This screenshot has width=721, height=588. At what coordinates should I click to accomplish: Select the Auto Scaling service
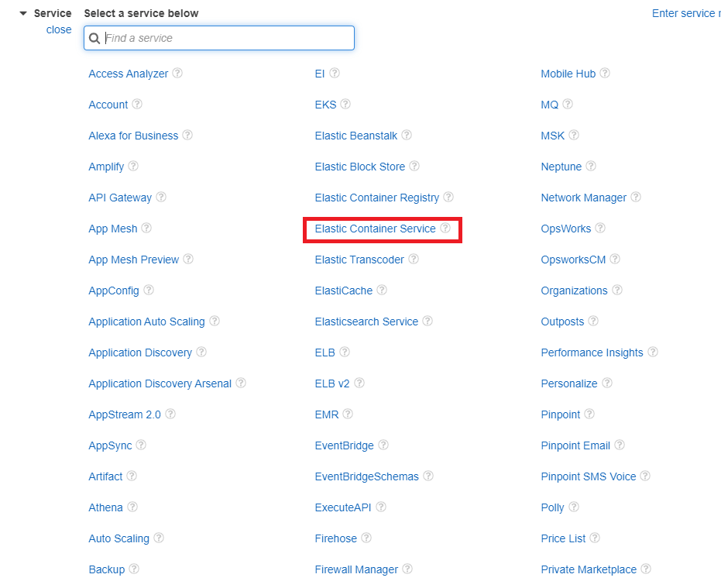(118, 538)
